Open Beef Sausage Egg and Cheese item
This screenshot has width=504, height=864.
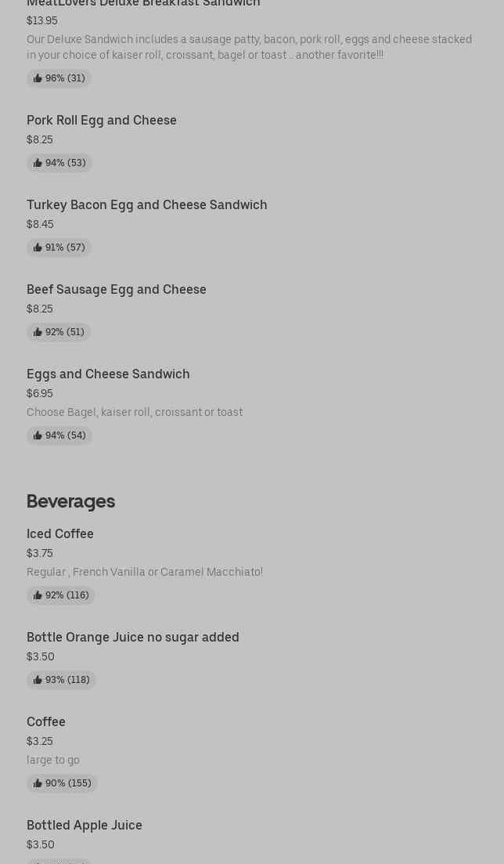click(x=117, y=289)
